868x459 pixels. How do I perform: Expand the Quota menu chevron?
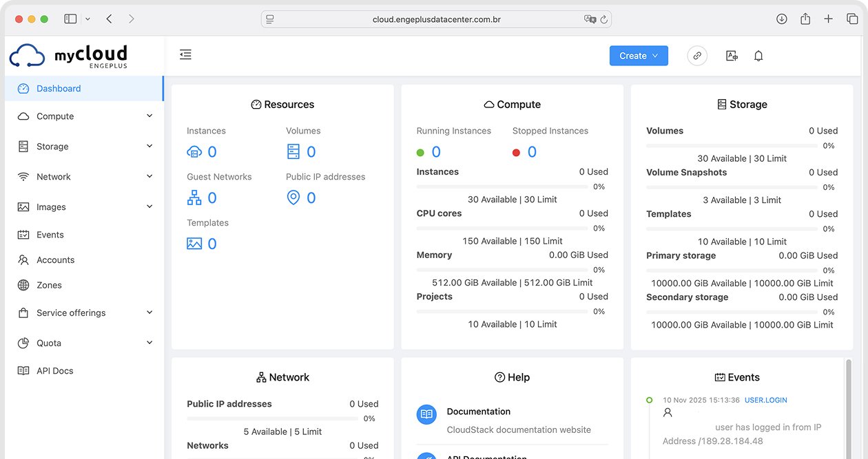point(149,343)
